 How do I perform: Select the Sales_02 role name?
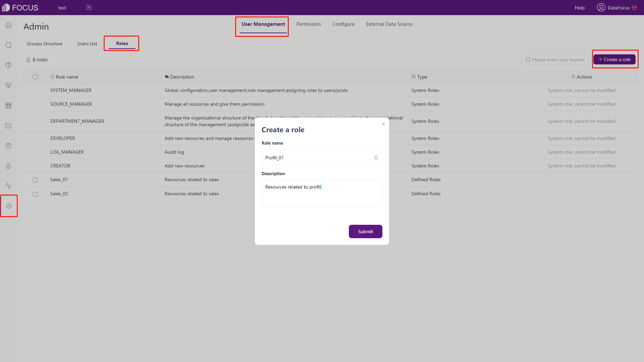59,194
